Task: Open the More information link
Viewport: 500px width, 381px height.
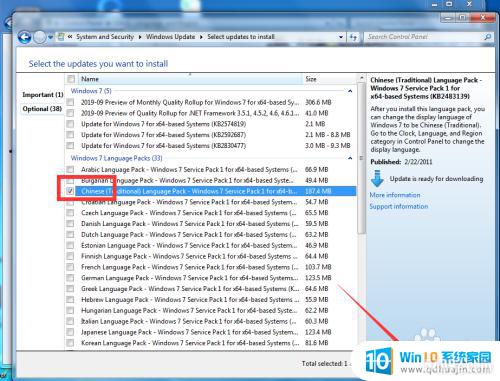Action: coord(395,195)
